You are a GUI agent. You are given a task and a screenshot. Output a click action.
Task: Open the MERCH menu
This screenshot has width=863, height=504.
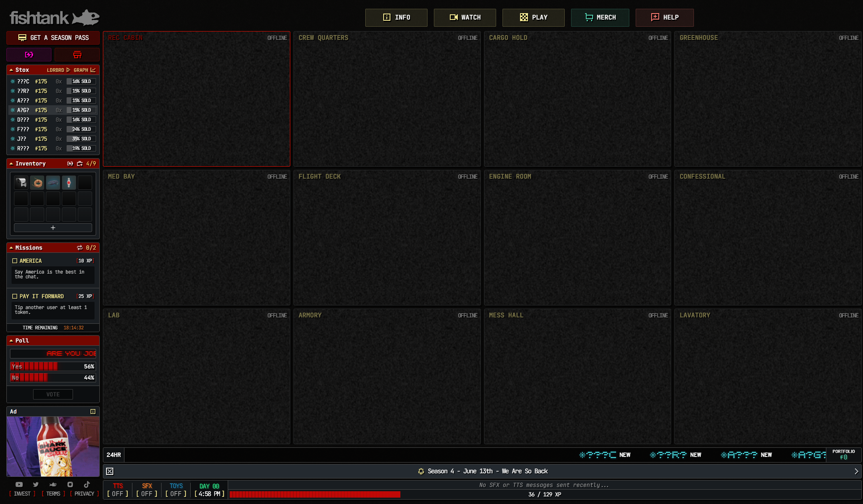(600, 18)
